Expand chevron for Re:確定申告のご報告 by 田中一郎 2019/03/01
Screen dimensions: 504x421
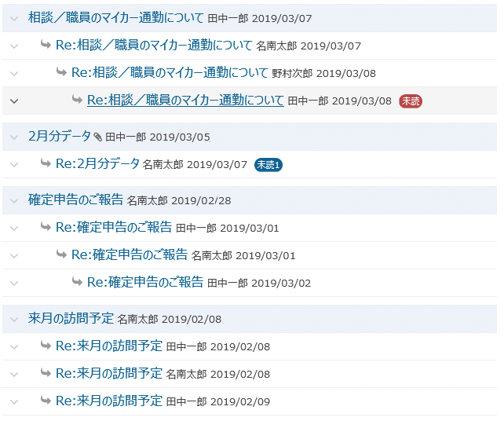(x=14, y=229)
